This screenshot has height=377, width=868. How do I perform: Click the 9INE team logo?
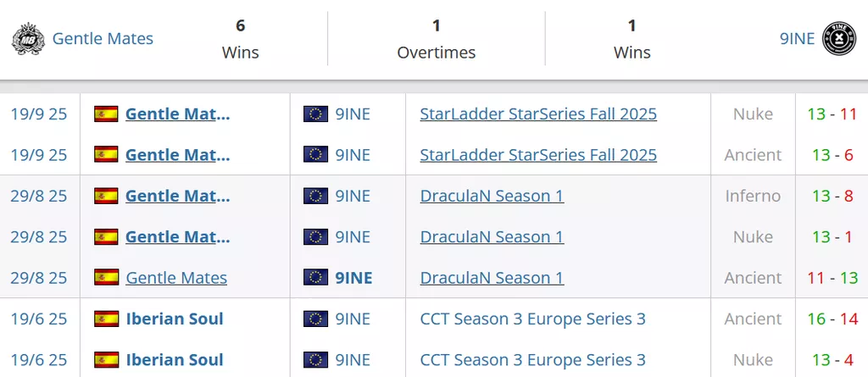pyautogui.click(x=839, y=39)
